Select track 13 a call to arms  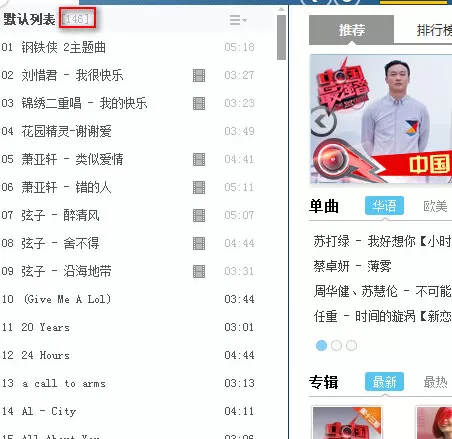[63, 383]
